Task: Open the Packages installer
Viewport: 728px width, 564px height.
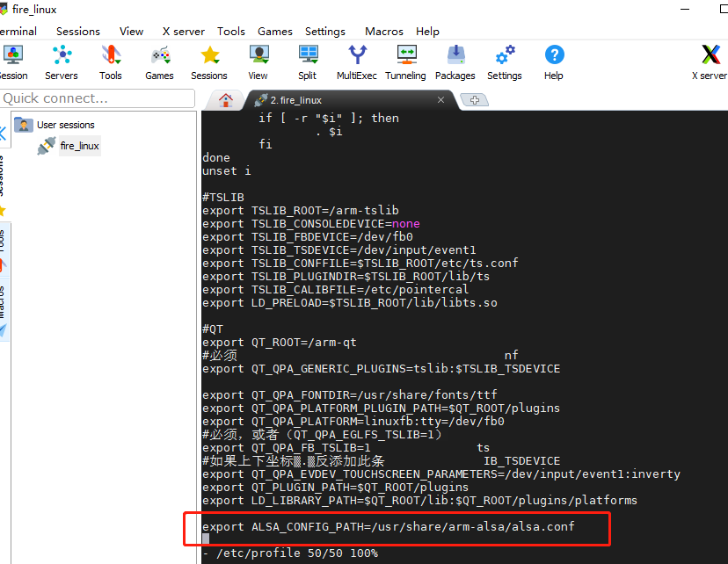Action: 455,61
